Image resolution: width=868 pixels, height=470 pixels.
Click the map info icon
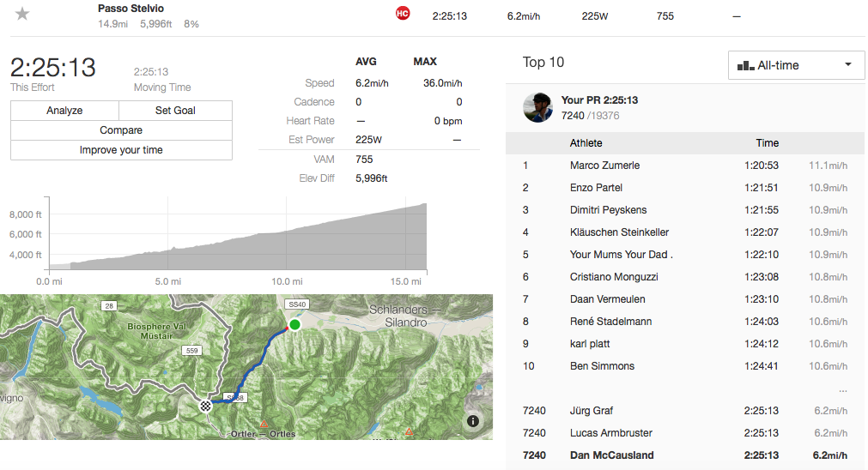click(x=472, y=421)
